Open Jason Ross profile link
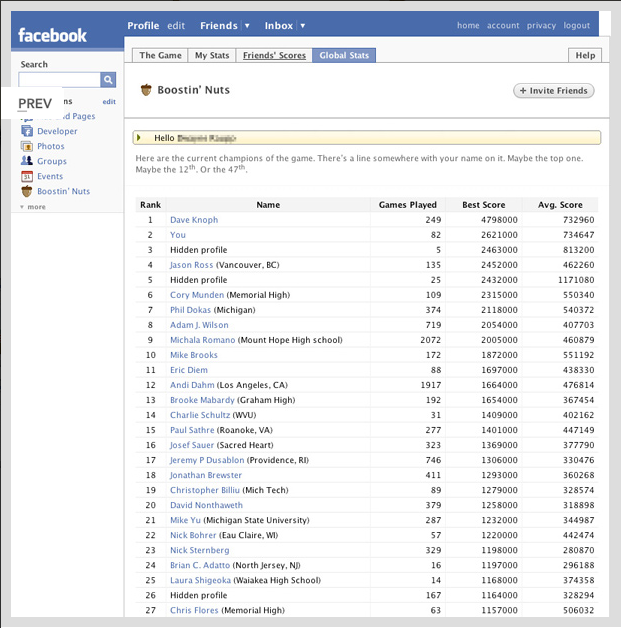Image resolution: width=621 pixels, height=628 pixels. tap(191, 265)
